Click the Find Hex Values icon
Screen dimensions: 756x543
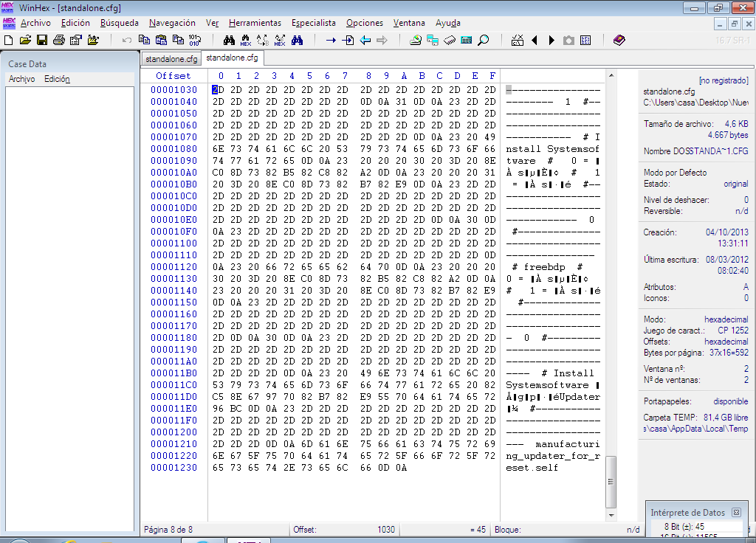pos(246,40)
